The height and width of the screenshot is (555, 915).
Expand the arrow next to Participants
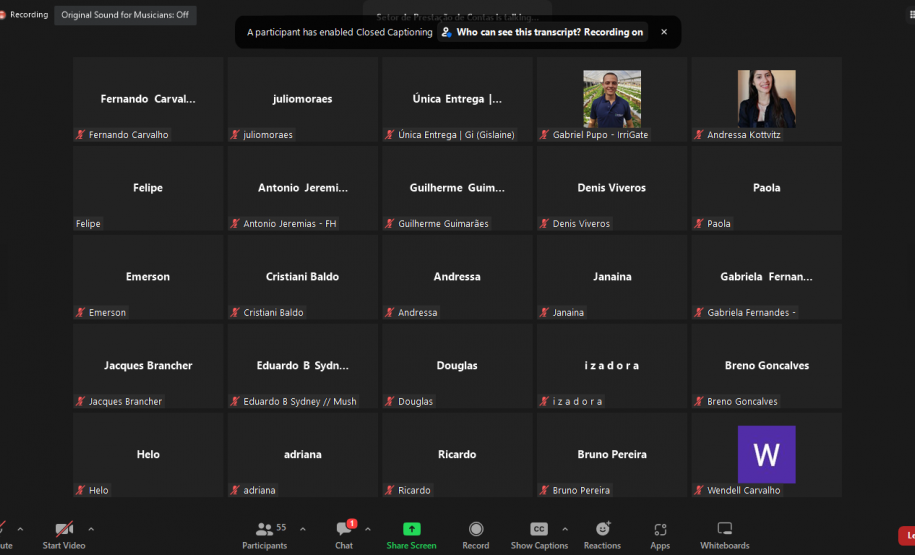point(303,529)
